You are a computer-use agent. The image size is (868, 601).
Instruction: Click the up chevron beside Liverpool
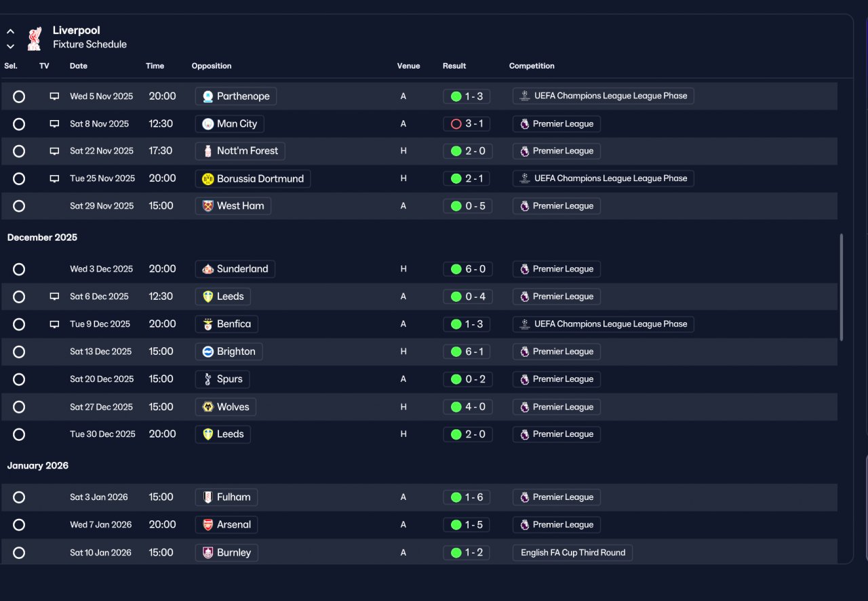10,31
